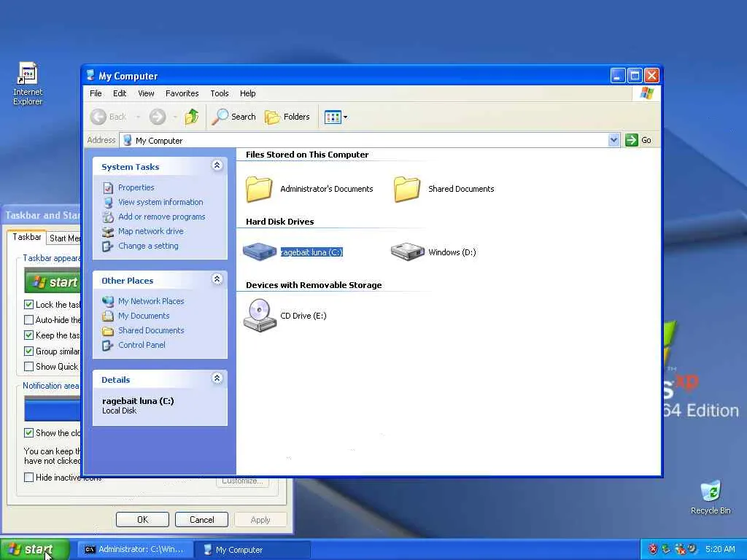The image size is (747, 560).
Task: Click the View system information icon
Action: pos(108,203)
